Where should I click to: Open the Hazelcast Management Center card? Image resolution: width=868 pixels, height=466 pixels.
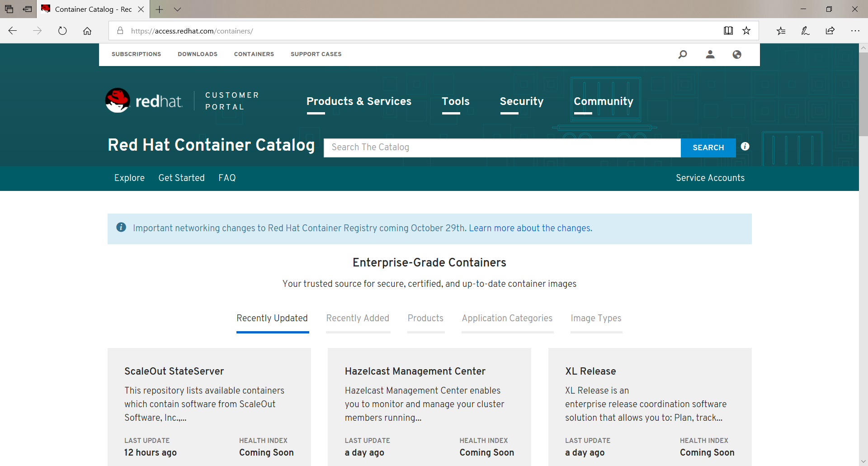point(415,371)
